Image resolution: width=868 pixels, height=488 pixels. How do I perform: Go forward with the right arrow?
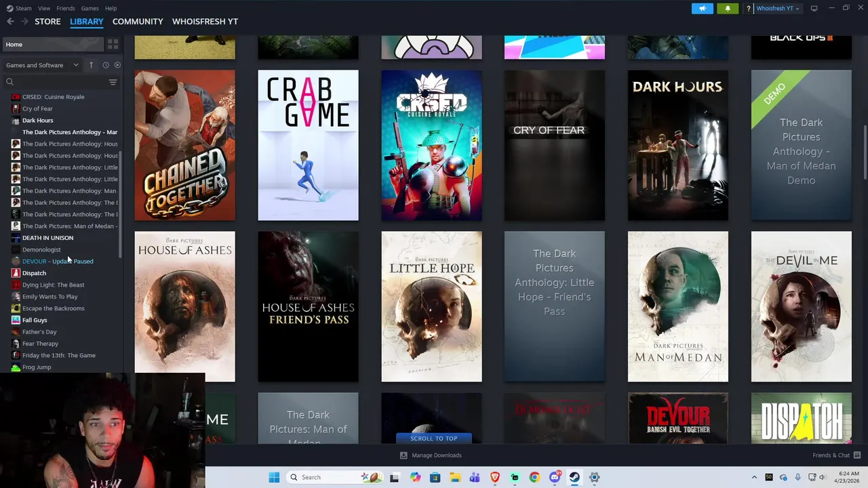pos(24,22)
